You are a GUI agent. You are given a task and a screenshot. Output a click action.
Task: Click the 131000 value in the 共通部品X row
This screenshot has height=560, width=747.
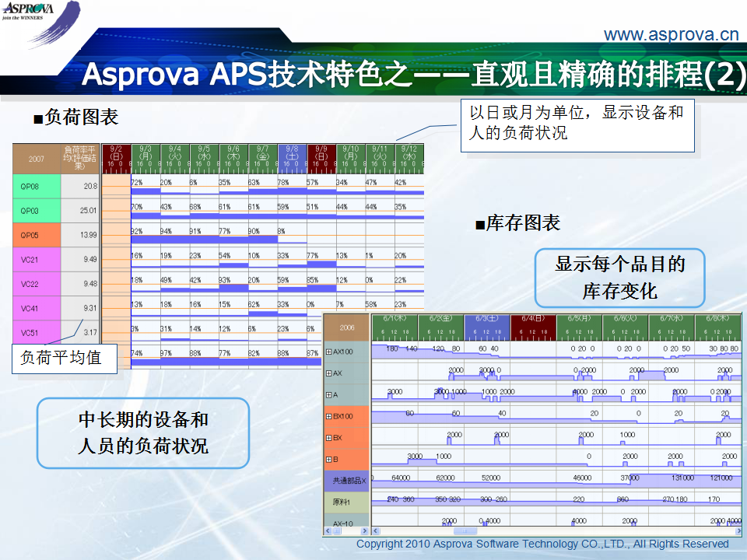(682, 478)
